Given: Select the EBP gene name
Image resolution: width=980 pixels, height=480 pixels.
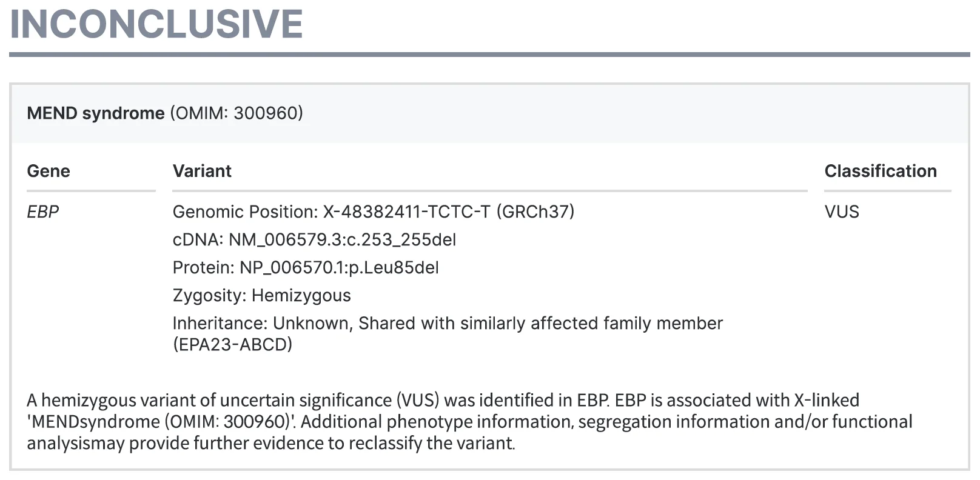Looking at the screenshot, I should [43, 212].
